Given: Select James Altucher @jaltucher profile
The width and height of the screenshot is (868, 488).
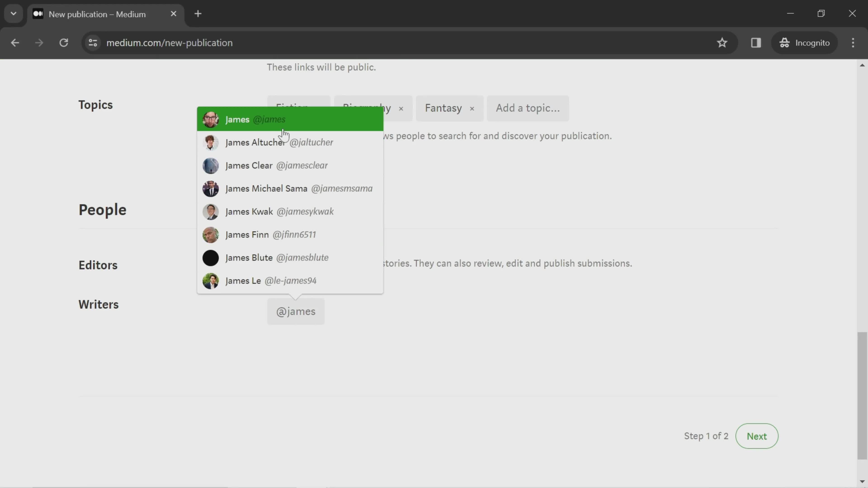Looking at the screenshot, I should (290, 142).
